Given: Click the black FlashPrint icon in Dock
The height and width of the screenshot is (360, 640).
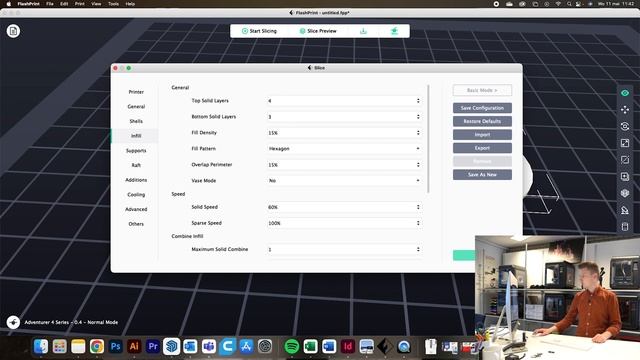Looking at the screenshot, I should pyautogui.click(x=384, y=347).
